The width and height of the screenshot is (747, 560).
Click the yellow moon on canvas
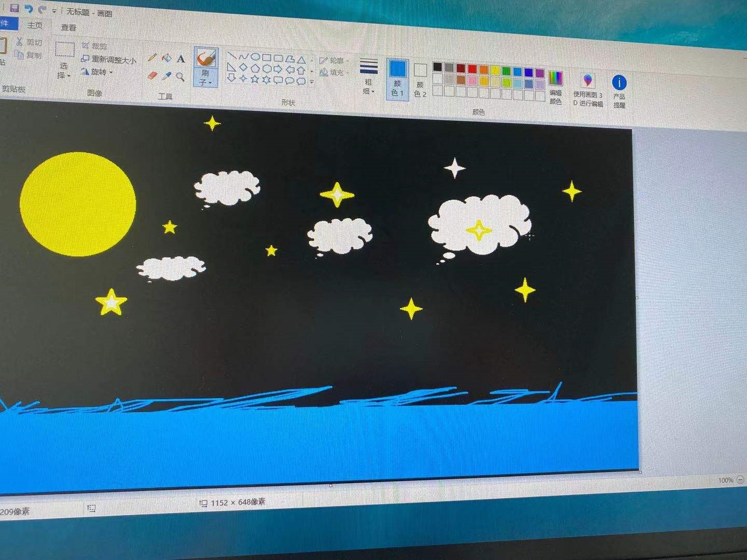(x=78, y=204)
